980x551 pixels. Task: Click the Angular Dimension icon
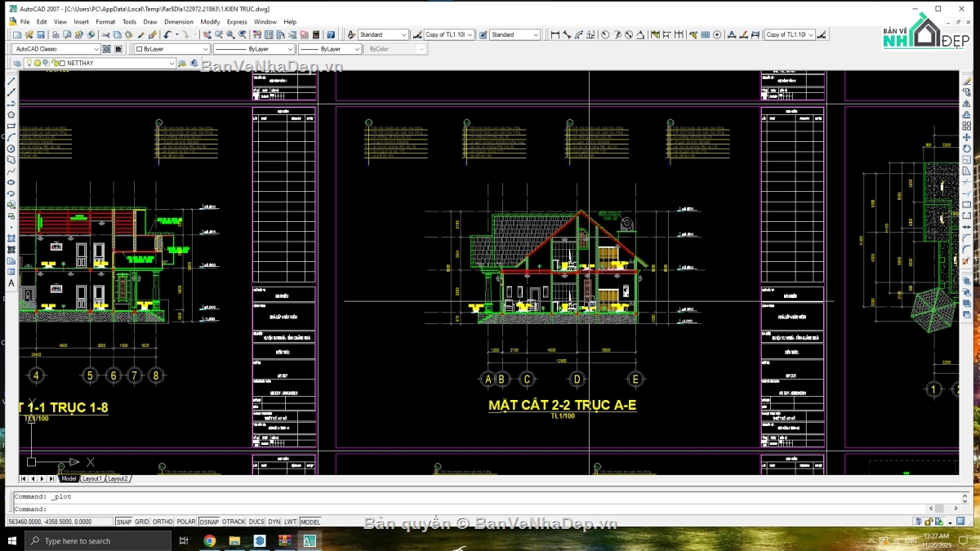pos(639,34)
